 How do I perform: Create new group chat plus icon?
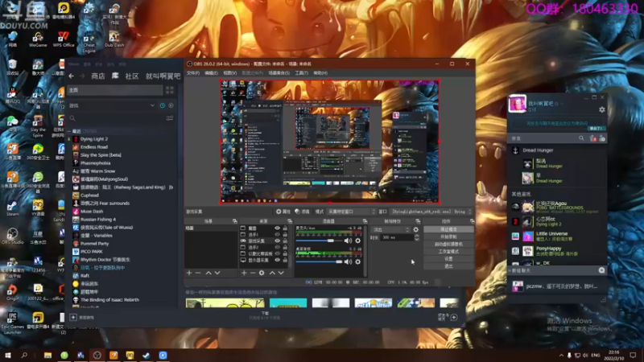(x=601, y=270)
